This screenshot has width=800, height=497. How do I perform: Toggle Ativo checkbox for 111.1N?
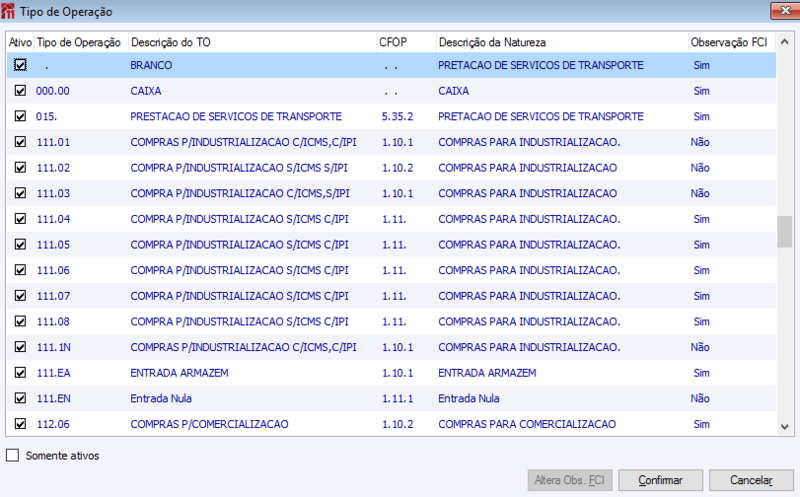[20, 347]
